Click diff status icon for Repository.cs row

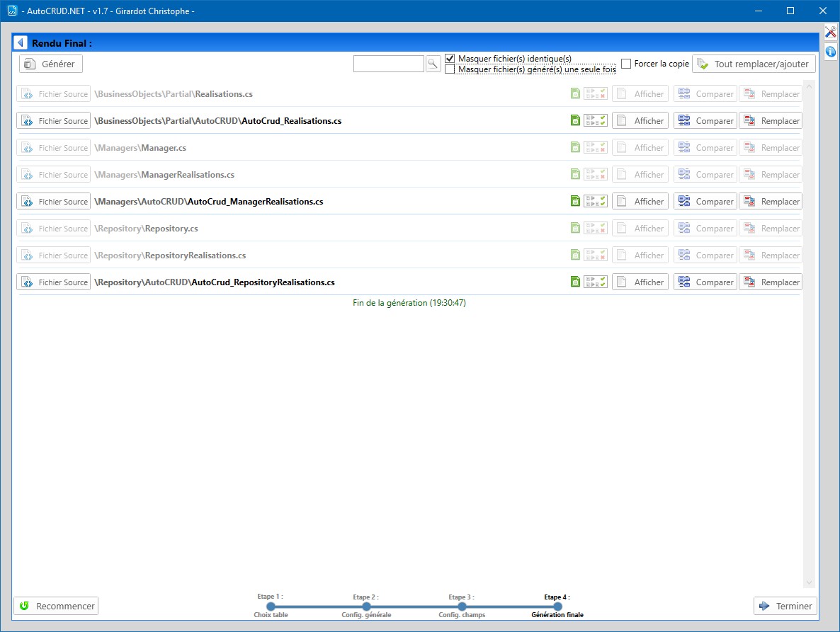(x=596, y=228)
